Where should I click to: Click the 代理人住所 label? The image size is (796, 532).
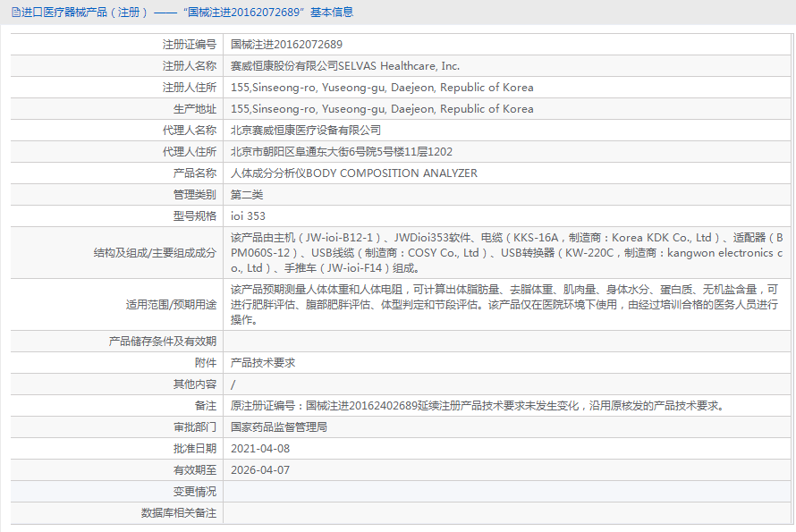[190, 152]
